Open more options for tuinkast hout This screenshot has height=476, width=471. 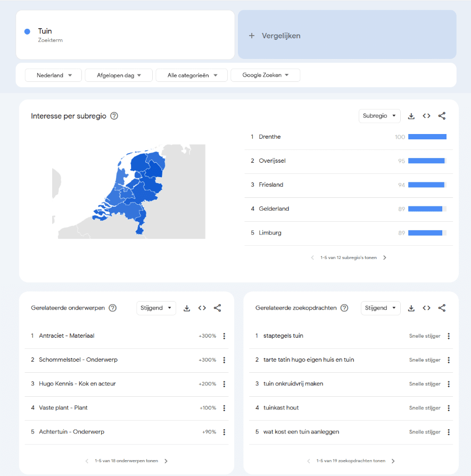pos(449,408)
